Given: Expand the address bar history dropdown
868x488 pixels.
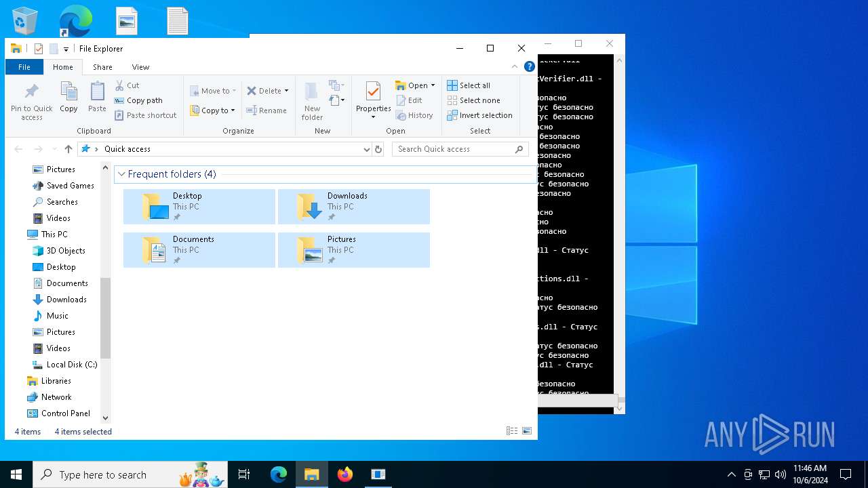Looking at the screenshot, I should (x=366, y=149).
